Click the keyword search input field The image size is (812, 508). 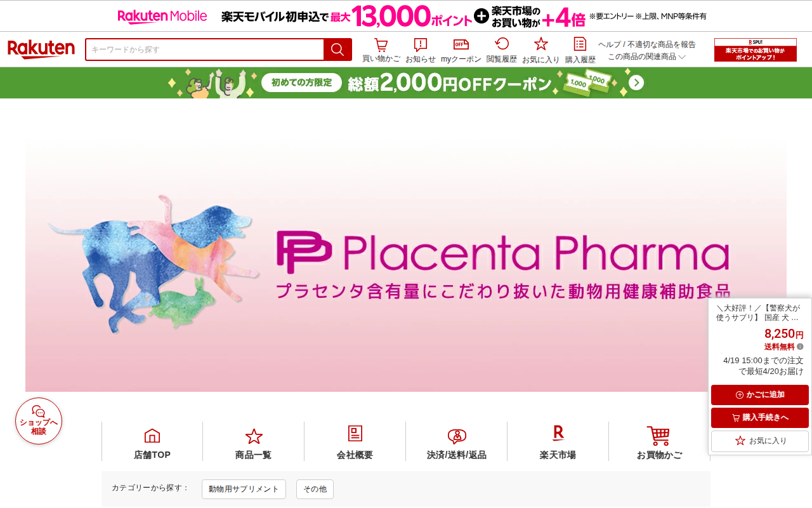(x=205, y=50)
